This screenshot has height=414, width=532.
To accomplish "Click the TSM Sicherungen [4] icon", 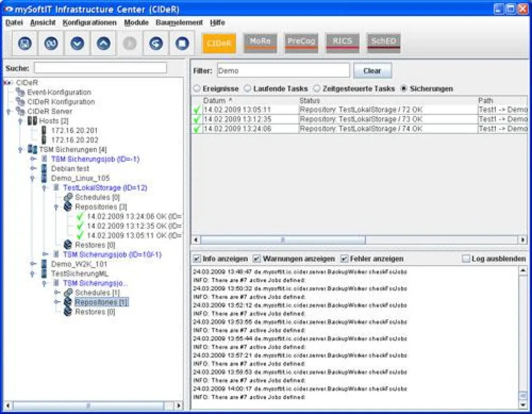I will coord(32,149).
